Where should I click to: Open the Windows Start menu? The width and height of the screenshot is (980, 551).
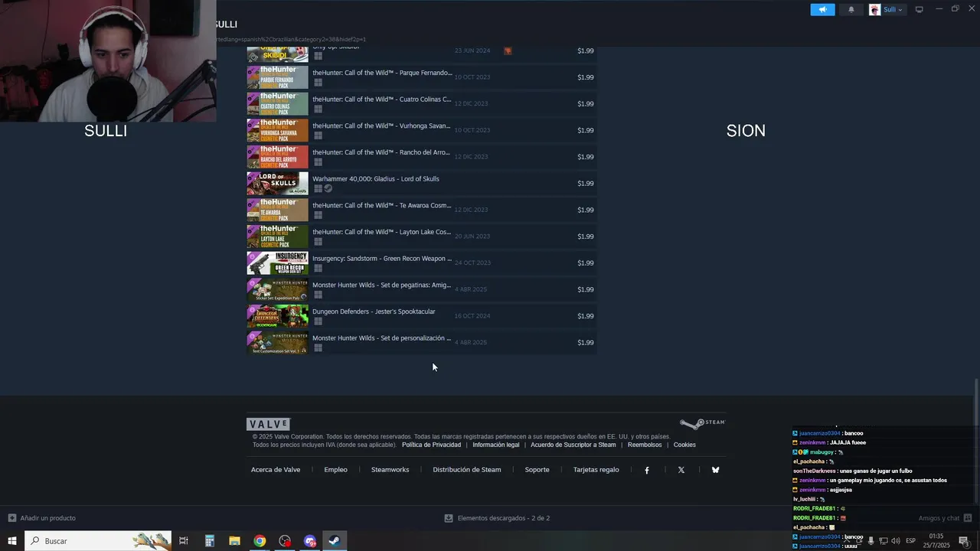click(x=12, y=541)
